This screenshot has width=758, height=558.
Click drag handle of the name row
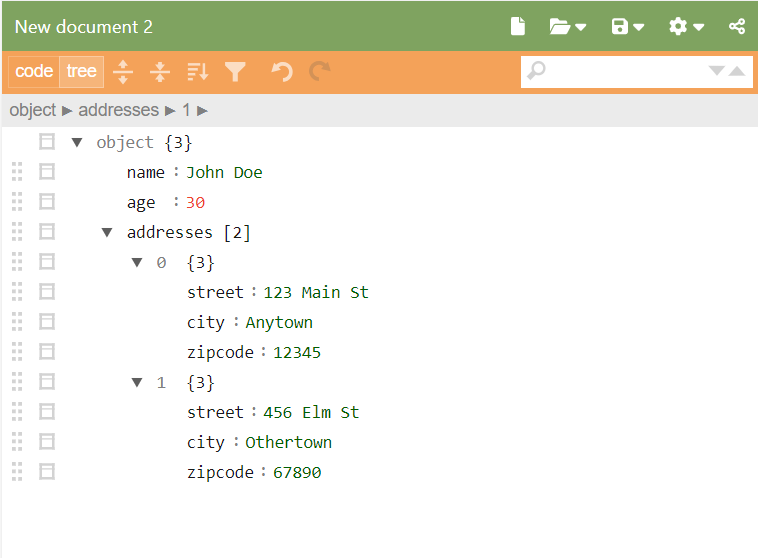pyautogui.click(x=17, y=172)
